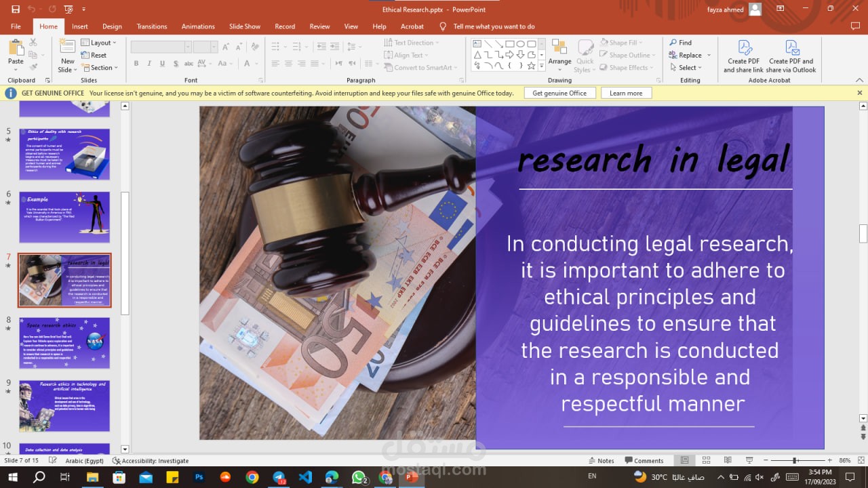Open WhatsApp from the taskbar
868x488 pixels.
[359, 477]
